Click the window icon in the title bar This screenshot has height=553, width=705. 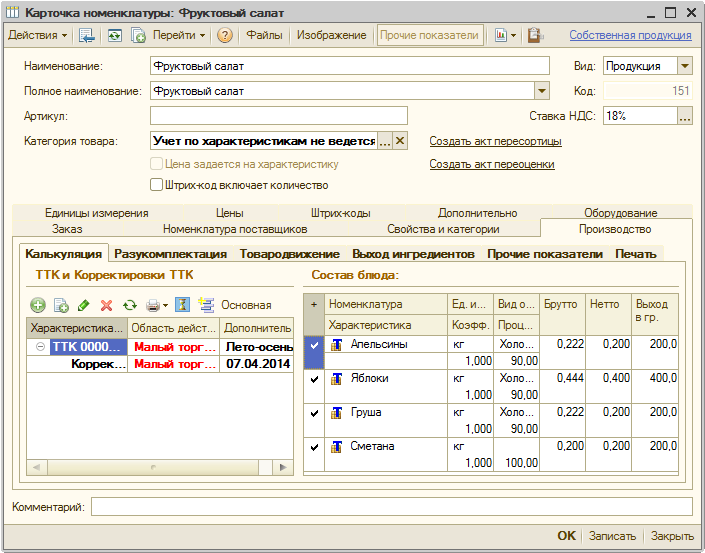12,12
